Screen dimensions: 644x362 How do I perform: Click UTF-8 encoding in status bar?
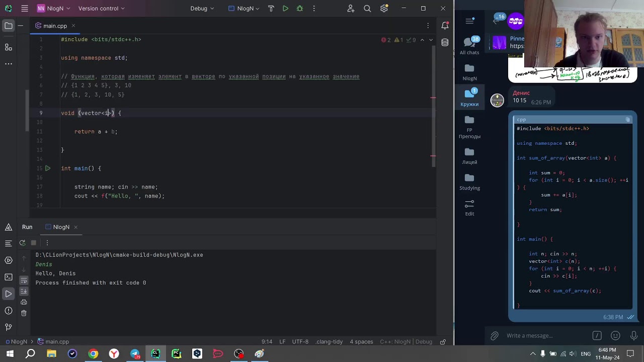[x=300, y=342]
